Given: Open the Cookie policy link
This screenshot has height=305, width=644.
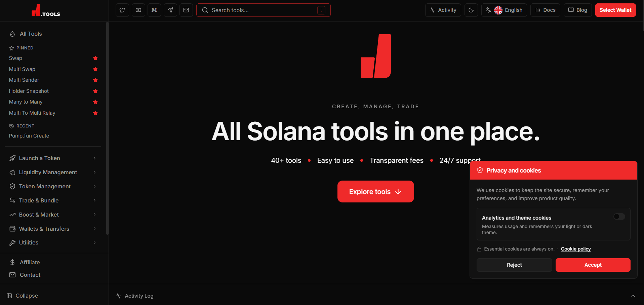Looking at the screenshot, I should tap(576, 249).
